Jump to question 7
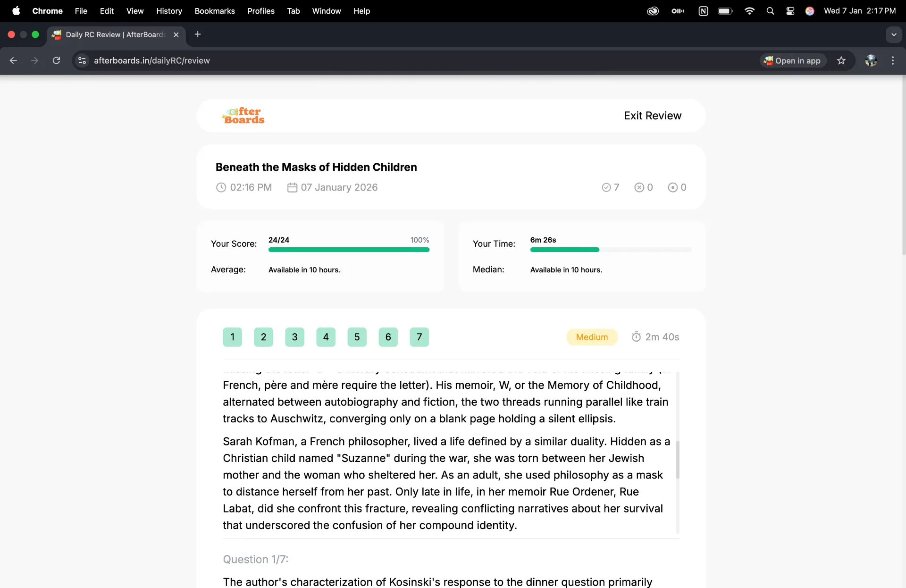The image size is (906, 588). pos(419,337)
